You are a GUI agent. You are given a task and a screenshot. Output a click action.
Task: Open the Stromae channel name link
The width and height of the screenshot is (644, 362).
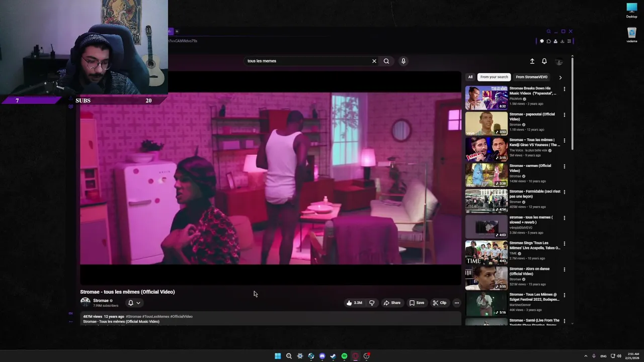(101, 300)
